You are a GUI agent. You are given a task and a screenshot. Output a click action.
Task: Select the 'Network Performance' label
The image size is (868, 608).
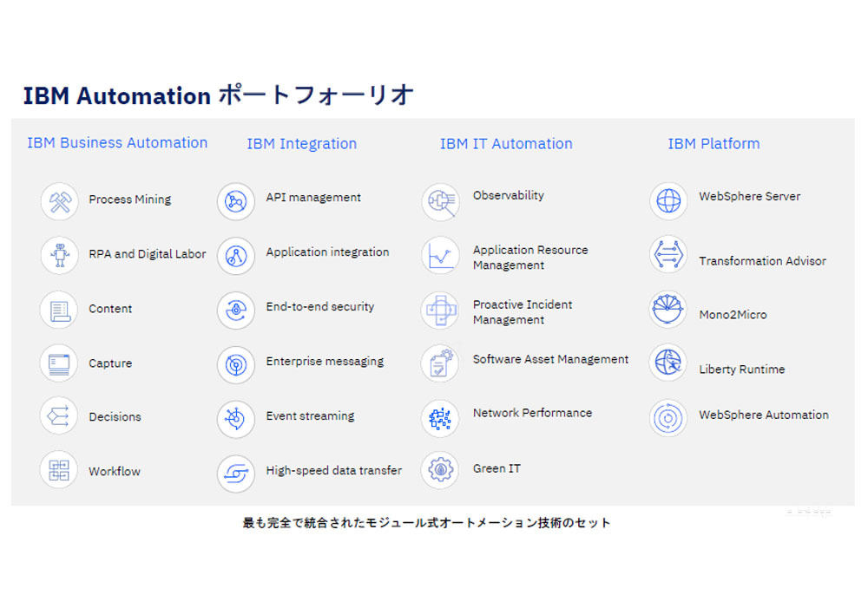[533, 413]
